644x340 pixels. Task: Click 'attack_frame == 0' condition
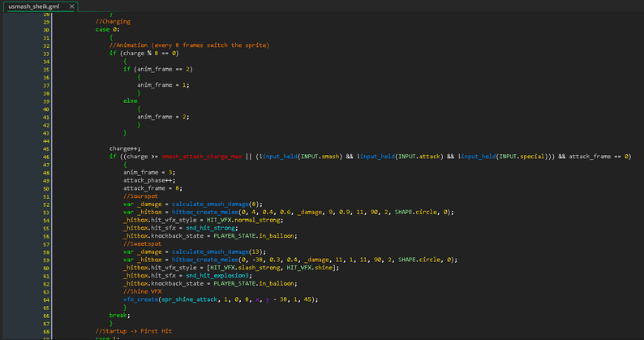(x=599, y=157)
